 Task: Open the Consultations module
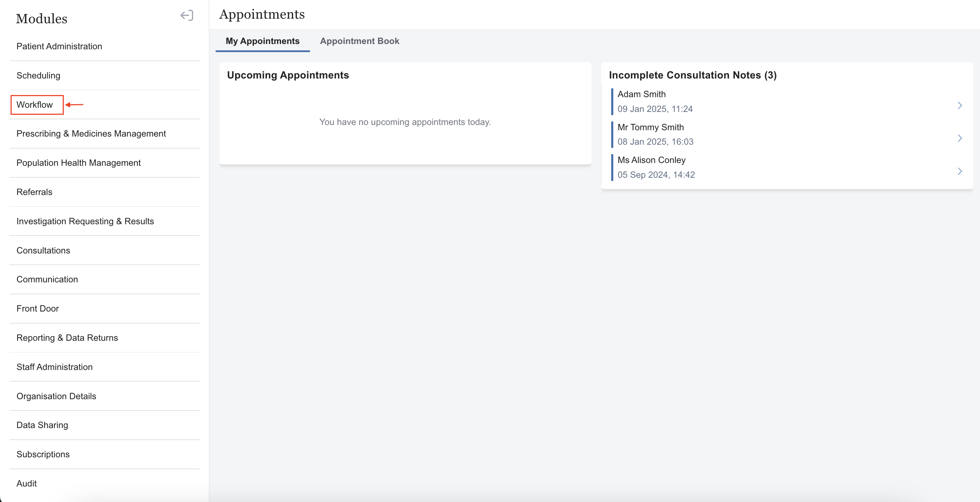[43, 250]
